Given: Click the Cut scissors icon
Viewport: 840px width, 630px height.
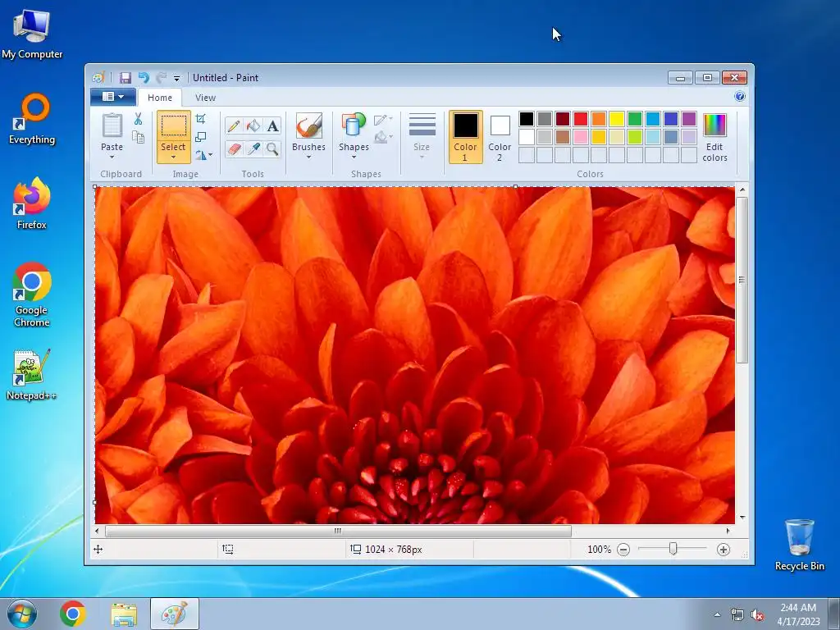Looking at the screenshot, I should pyautogui.click(x=138, y=119).
